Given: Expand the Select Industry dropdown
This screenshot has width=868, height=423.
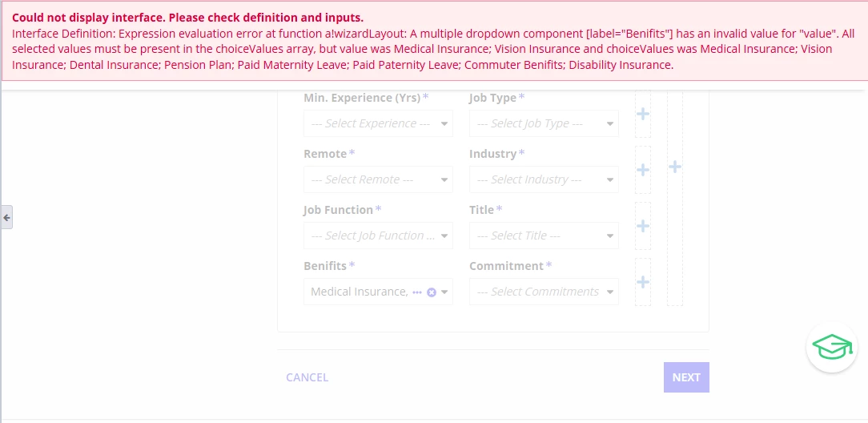Looking at the screenshot, I should (544, 179).
